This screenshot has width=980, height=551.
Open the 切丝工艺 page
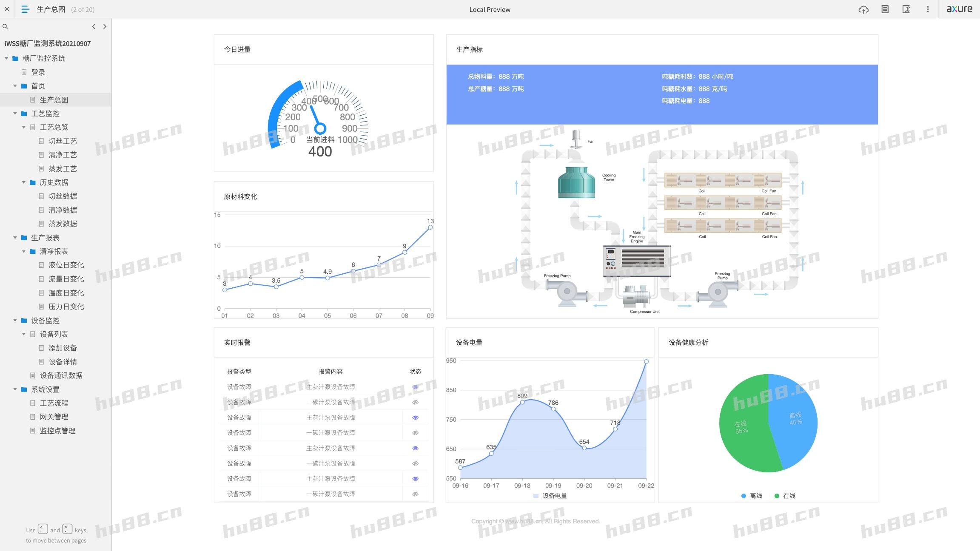click(x=63, y=141)
